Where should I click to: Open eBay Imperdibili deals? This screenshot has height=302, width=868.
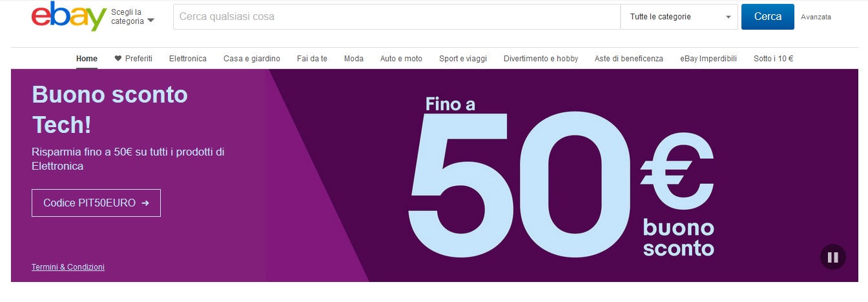click(708, 59)
